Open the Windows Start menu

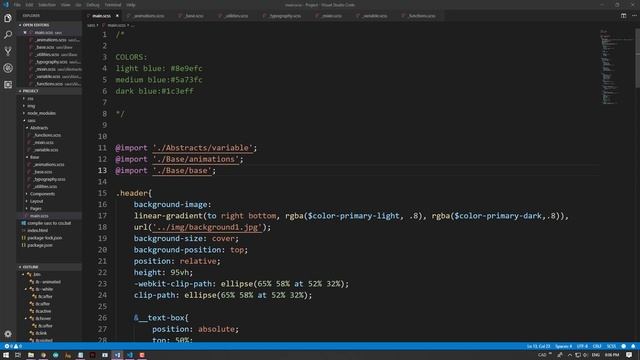pos(6,355)
